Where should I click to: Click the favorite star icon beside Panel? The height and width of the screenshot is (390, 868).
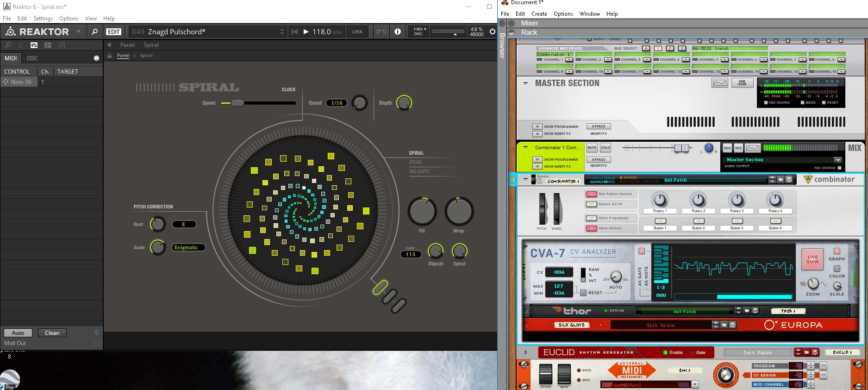pos(109,45)
